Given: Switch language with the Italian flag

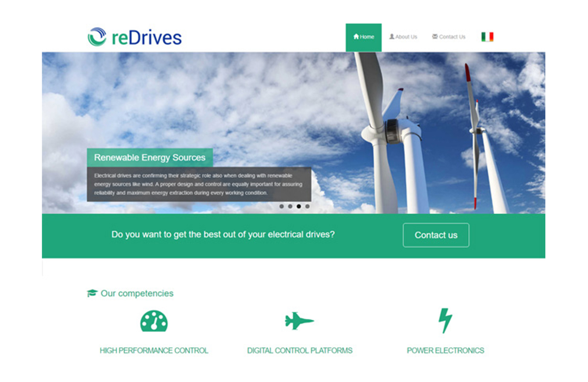Looking at the screenshot, I should (487, 37).
